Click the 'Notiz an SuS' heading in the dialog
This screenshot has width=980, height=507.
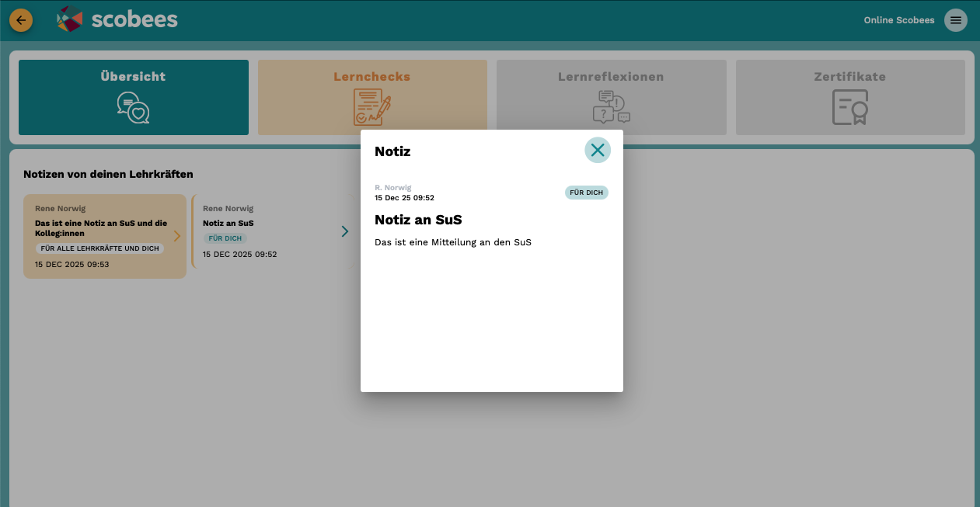pos(418,220)
